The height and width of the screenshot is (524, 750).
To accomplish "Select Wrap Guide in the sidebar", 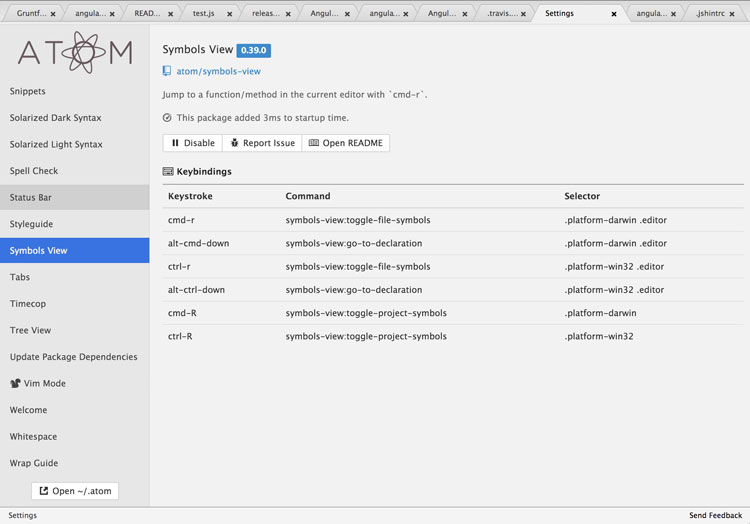I will pyautogui.click(x=75, y=463).
